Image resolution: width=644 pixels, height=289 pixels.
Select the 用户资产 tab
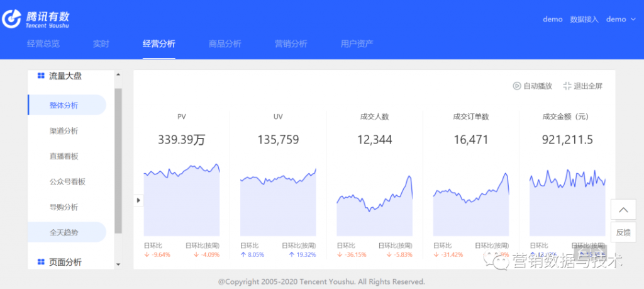357,44
